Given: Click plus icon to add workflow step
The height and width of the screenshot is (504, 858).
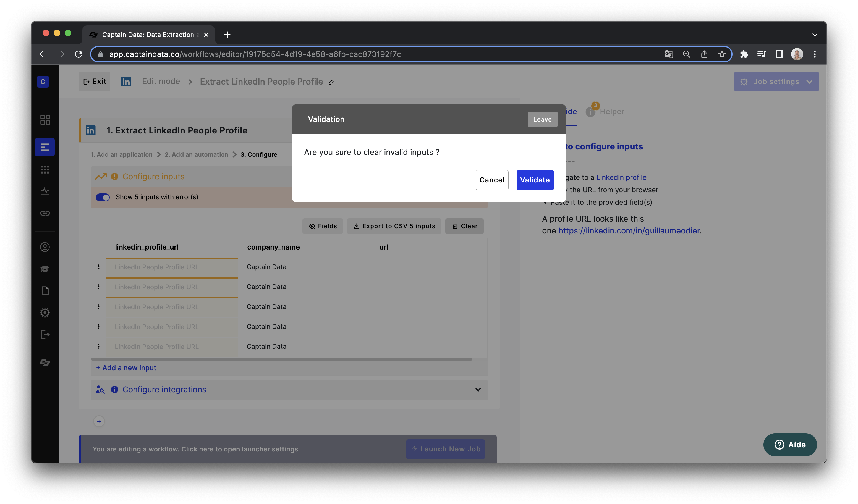Looking at the screenshot, I should (x=99, y=422).
